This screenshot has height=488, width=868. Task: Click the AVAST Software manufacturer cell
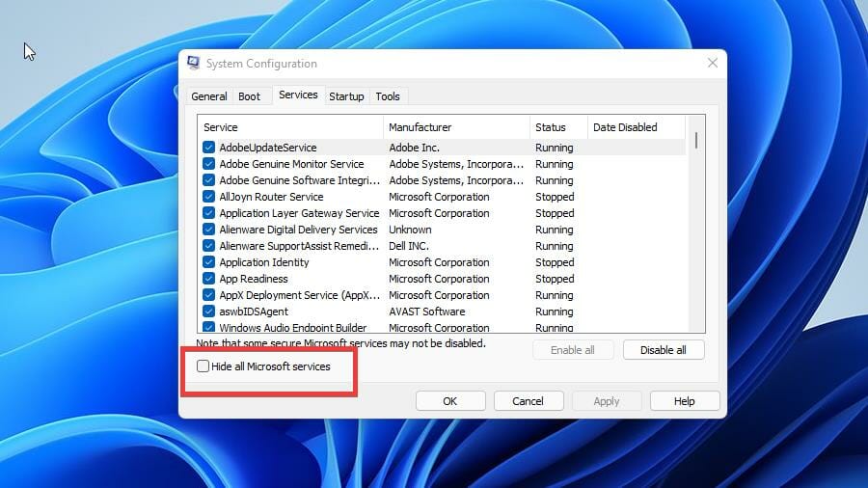[x=427, y=312]
